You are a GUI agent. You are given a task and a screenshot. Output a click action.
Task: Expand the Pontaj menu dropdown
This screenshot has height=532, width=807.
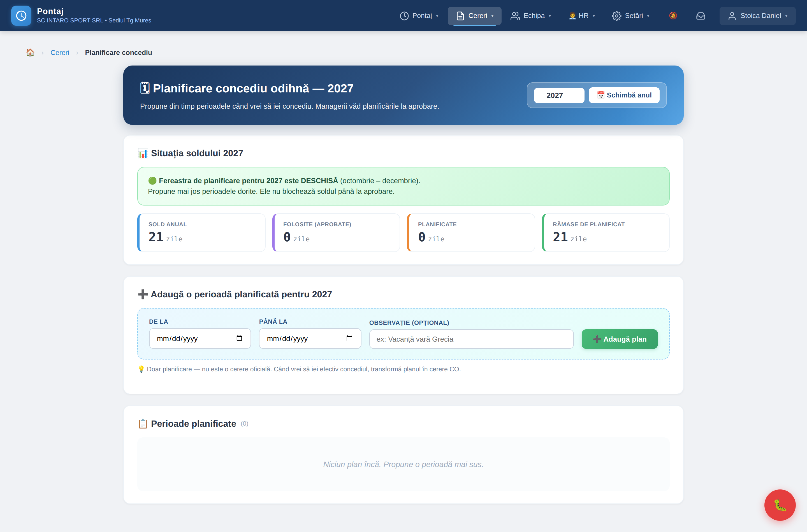(x=419, y=16)
